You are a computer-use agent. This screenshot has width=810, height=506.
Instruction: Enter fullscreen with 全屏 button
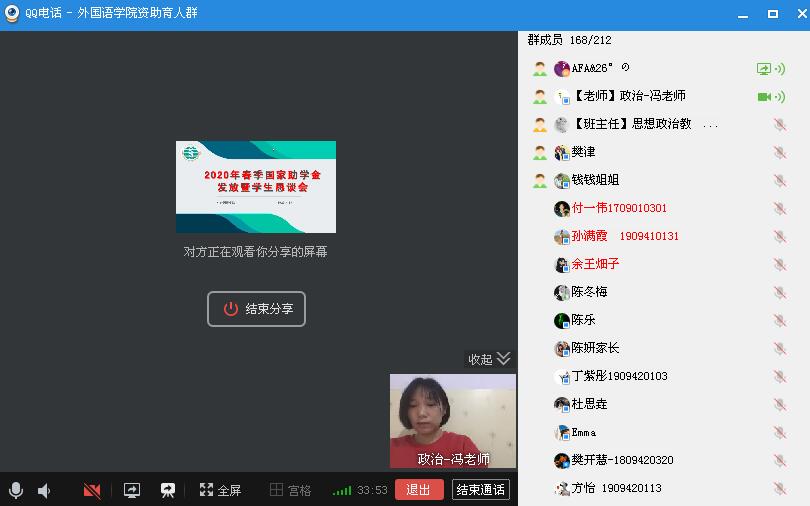tap(220, 490)
